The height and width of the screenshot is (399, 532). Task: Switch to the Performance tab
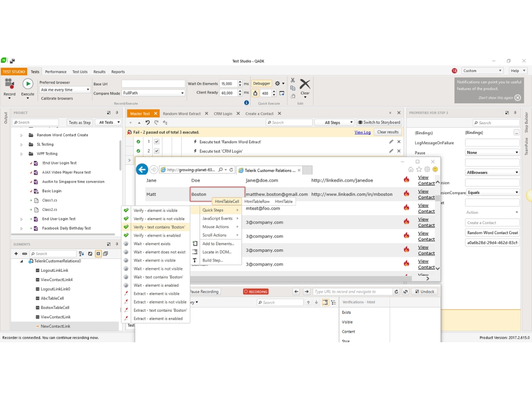tap(56, 72)
